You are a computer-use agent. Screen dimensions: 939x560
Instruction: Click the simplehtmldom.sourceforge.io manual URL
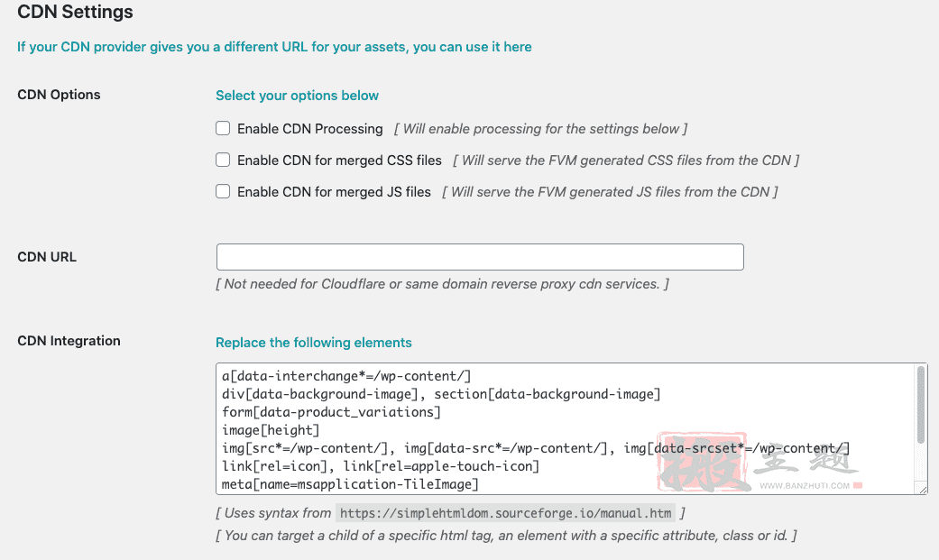pos(505,513)
